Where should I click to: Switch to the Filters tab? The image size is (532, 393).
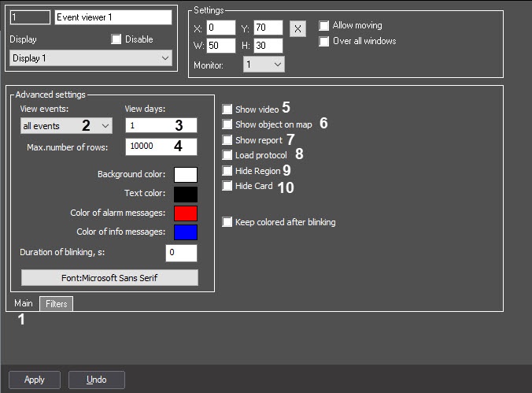[57, 304]
